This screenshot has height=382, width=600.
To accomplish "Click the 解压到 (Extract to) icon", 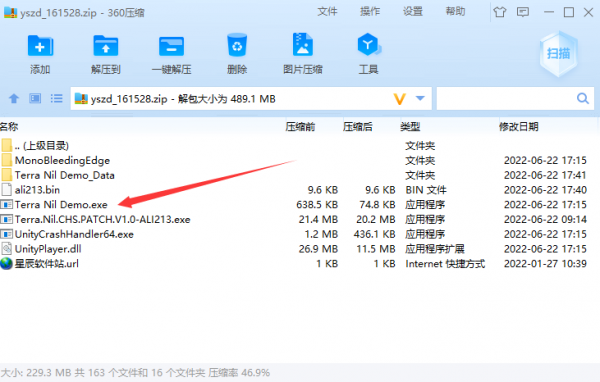I will tap(106, 46).
